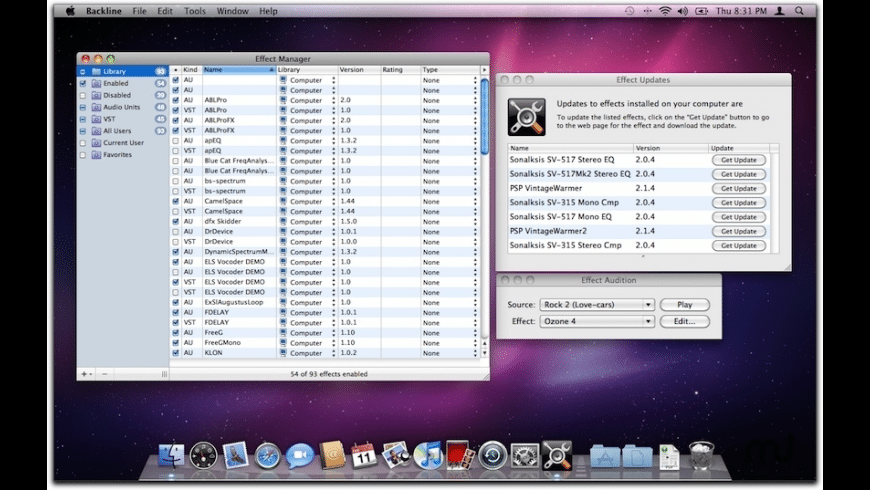870x490 pixels.
Task: Open the Effect dropdown showing Ozone 4
Action: 597,322
